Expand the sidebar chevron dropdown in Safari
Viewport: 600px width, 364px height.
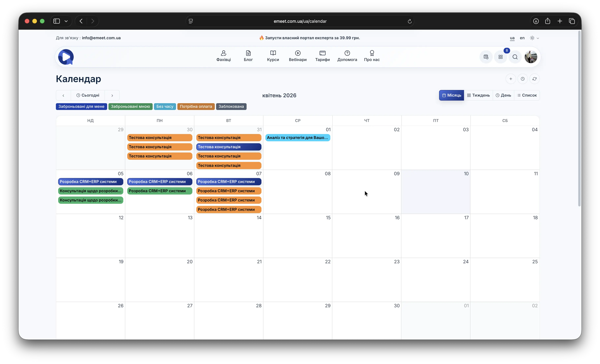pyautogui.click(x=66, y=21)
